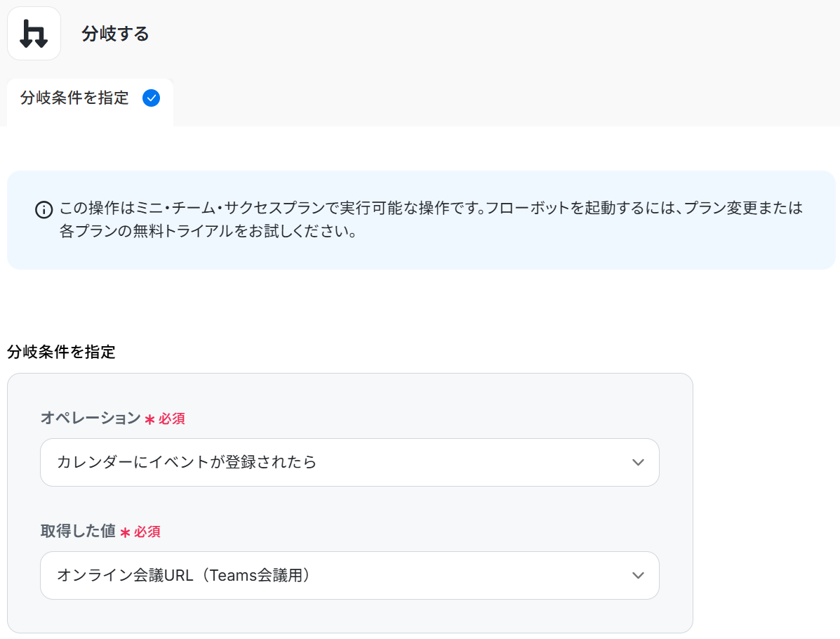Click the オペレーション field label

91,419
